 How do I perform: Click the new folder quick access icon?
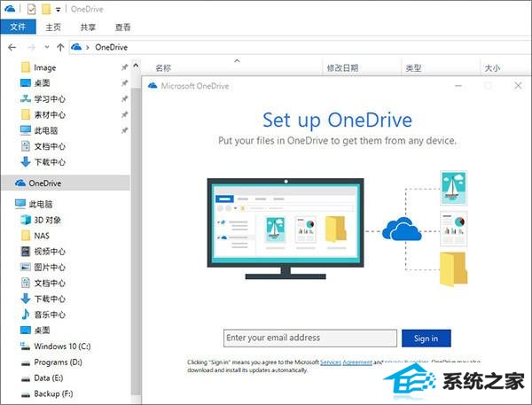46,9
